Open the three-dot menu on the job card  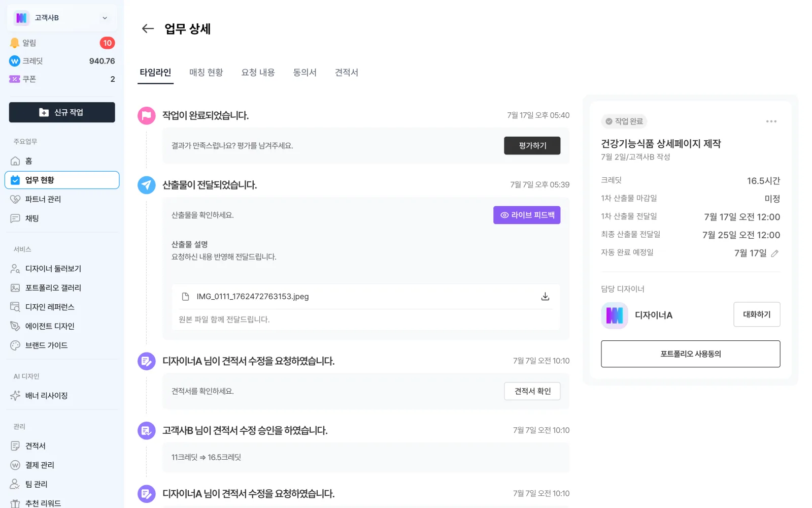coord(771,121)
